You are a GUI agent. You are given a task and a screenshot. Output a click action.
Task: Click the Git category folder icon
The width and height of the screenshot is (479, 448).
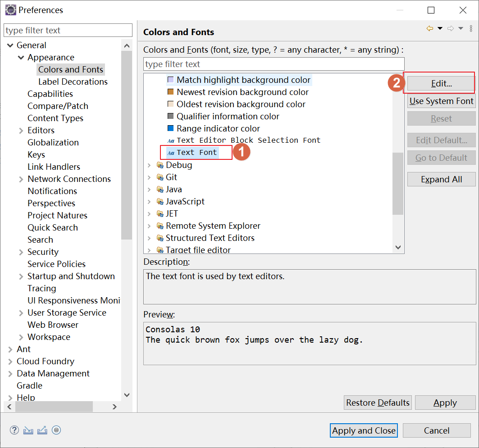pyautogui.click(x=160, y=177)
